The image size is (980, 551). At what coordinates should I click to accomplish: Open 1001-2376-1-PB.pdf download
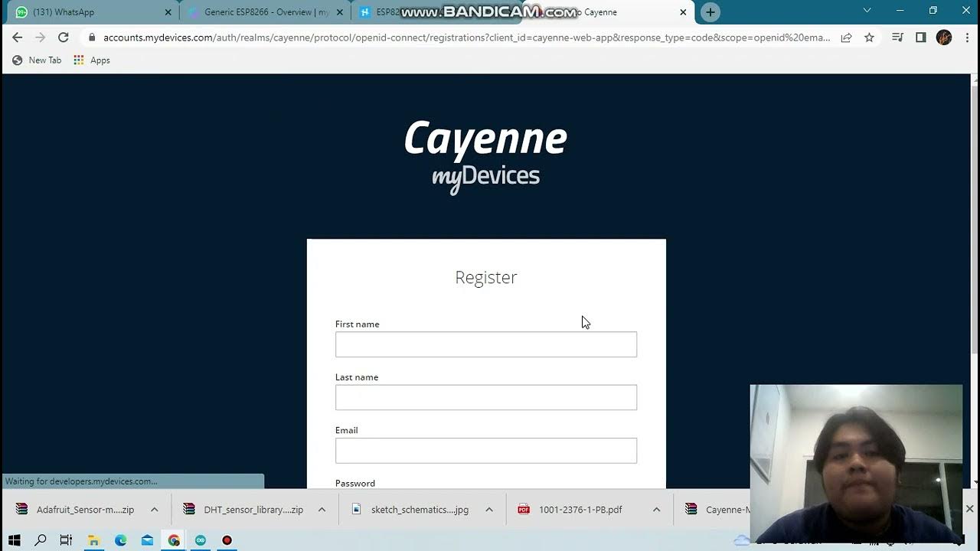(570, 510)
